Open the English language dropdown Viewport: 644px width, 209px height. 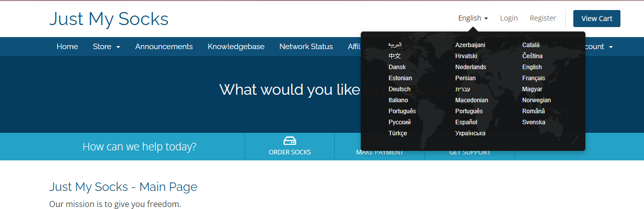[x=473, y=18]
